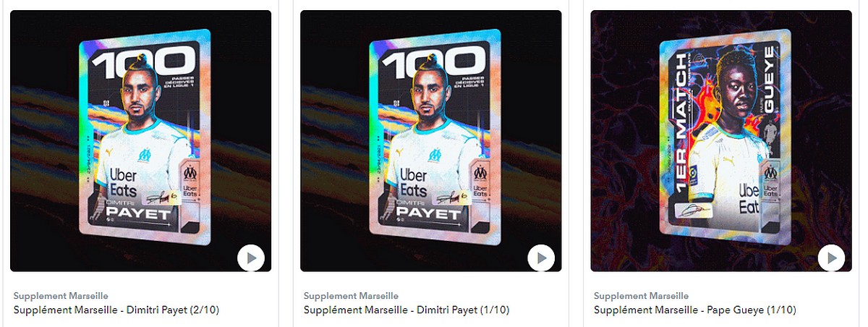Click title 'Supplément Marseille - Pape Gueye (1/10)'
Screen dimensions: 868x327
[x=695, y=310]
